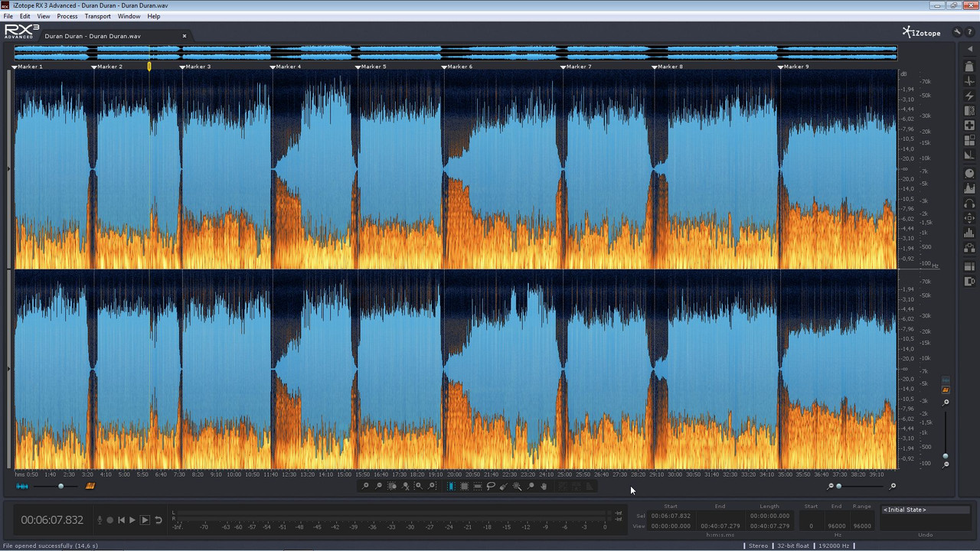This screenshot has height=551, width=980.
Task: Play only the selection
Action: [x=145, y=520]
